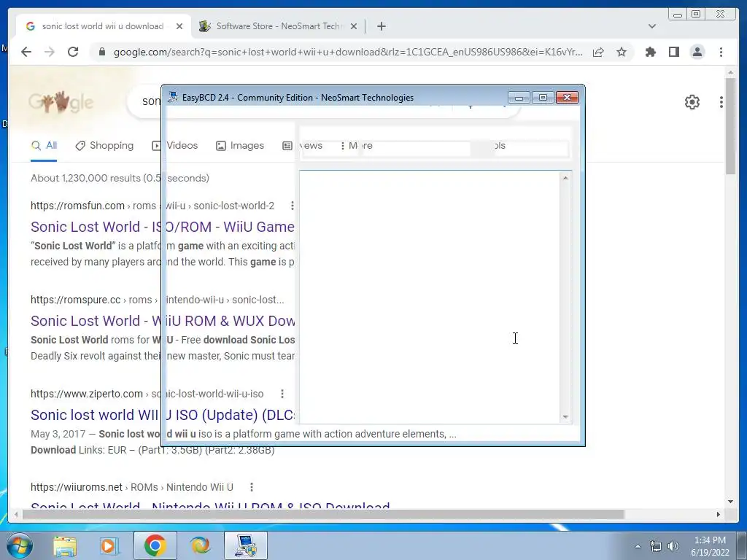Open Chrome's three-dot menu
Screen dimensions: 747x560
click(721, 52)
